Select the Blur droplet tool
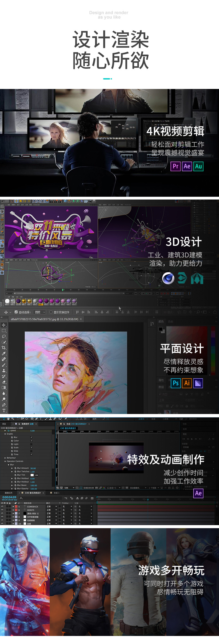 [x=4, y=393]
